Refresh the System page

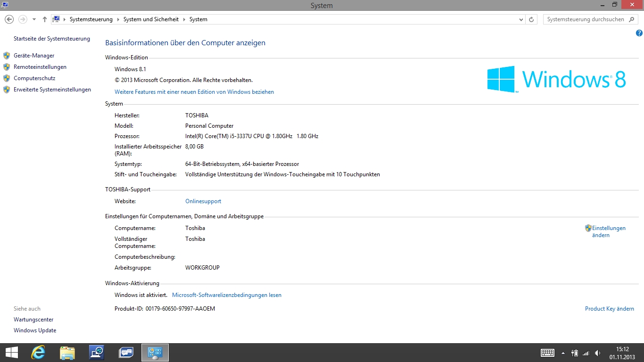pos(531,19)
